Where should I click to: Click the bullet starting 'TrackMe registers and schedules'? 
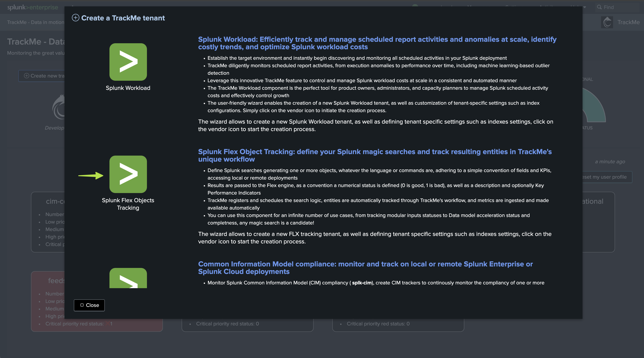(378, 204)
